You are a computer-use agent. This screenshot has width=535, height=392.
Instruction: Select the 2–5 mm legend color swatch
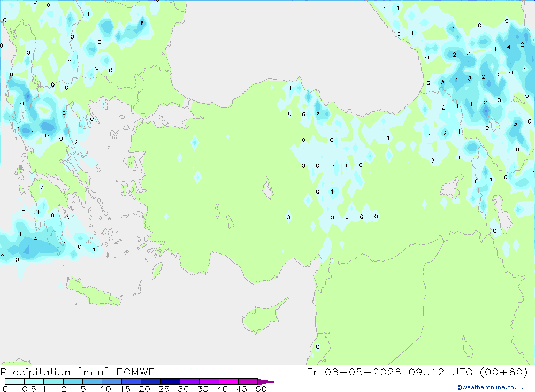point(73,381)
